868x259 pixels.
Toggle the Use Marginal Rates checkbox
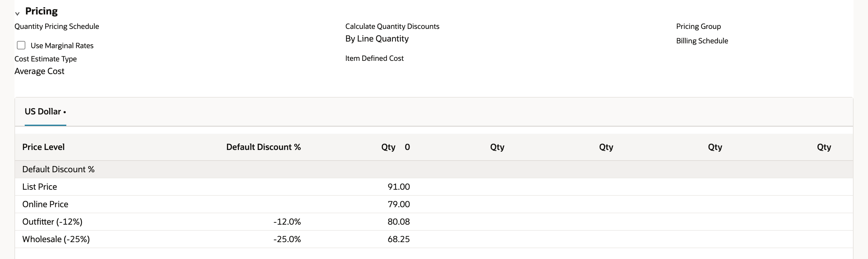pyautogui.click(x=21, y=45)
